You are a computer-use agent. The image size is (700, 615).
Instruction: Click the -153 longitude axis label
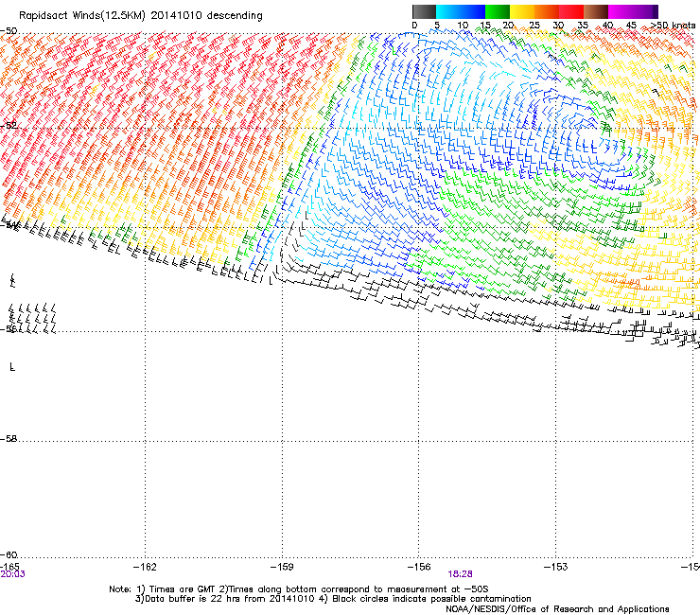pyautogui.click(x=556, y=567)
